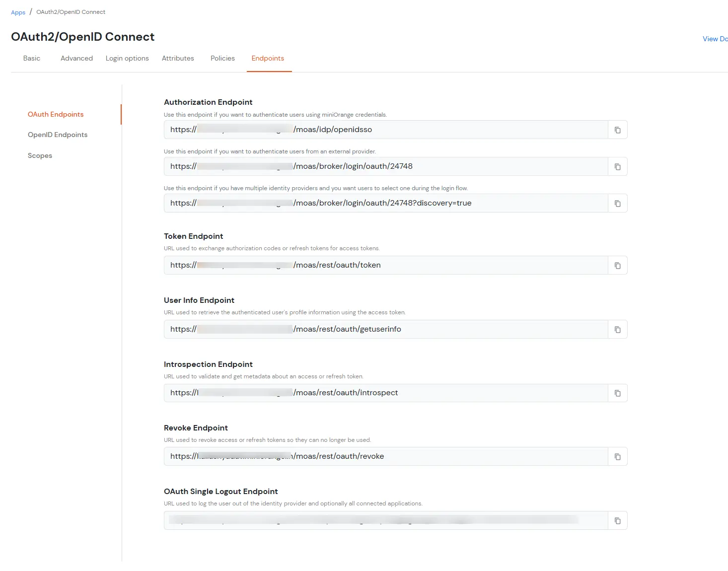Screen dimensions: 728x571
Task: Select OpenID Endpoints in the sidebar
Action: [x=58, y=135]
